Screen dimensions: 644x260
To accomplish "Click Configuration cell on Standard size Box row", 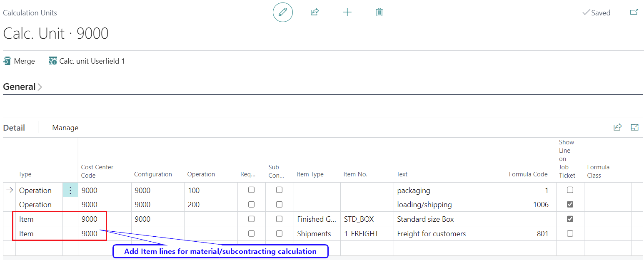I will pyautogui.click(x=158, y=219).
